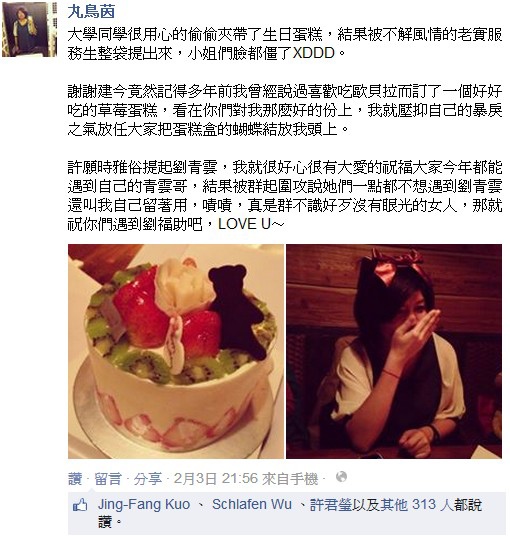This screenshot has height=536, width=510.
Task: Open the photo of girl with bow
Action: click(394, 351)
